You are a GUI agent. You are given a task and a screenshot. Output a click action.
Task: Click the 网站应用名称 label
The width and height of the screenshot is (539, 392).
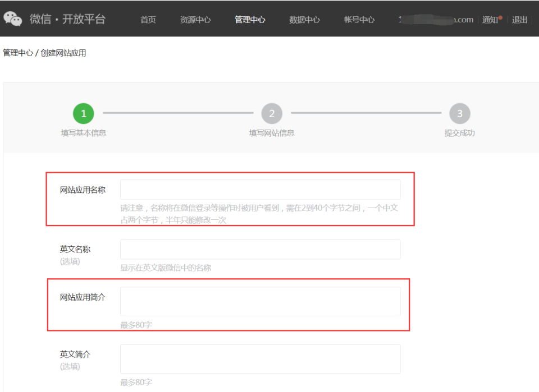(x=83, y=190)
